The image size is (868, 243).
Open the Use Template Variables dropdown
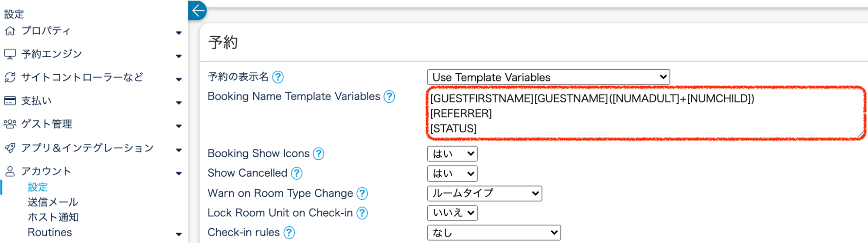(548, 77)
